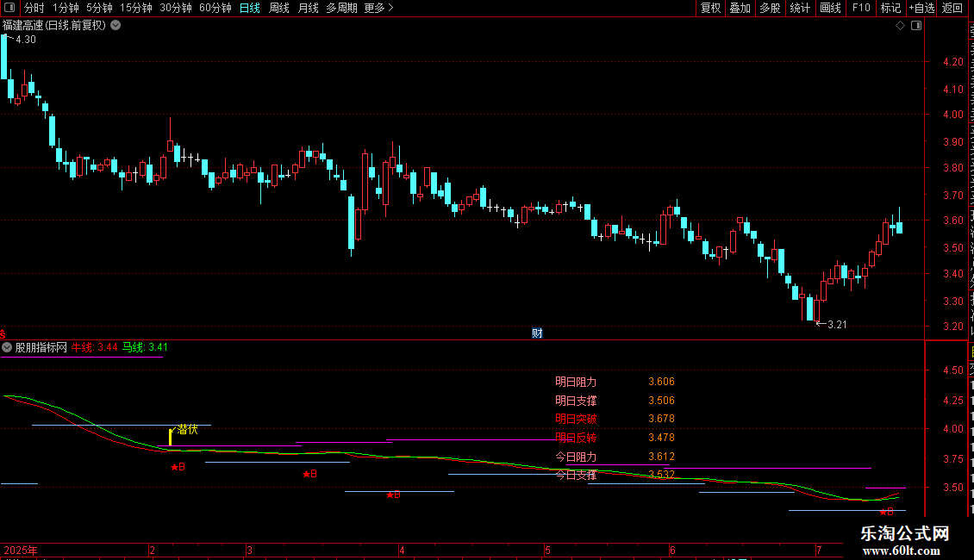Click 今日阻力 value 3.612
Screen dimensions: 974x560
coord(661,457)
